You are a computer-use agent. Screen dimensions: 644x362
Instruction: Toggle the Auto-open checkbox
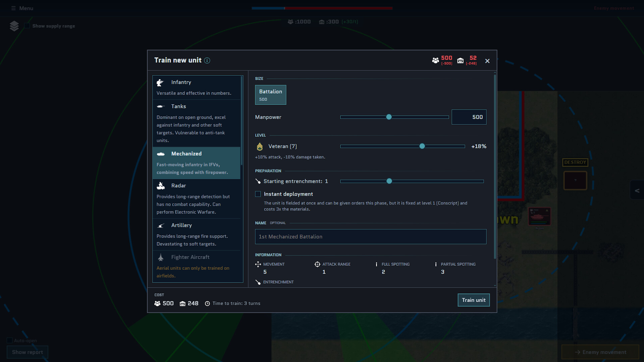tap(10, 341)
